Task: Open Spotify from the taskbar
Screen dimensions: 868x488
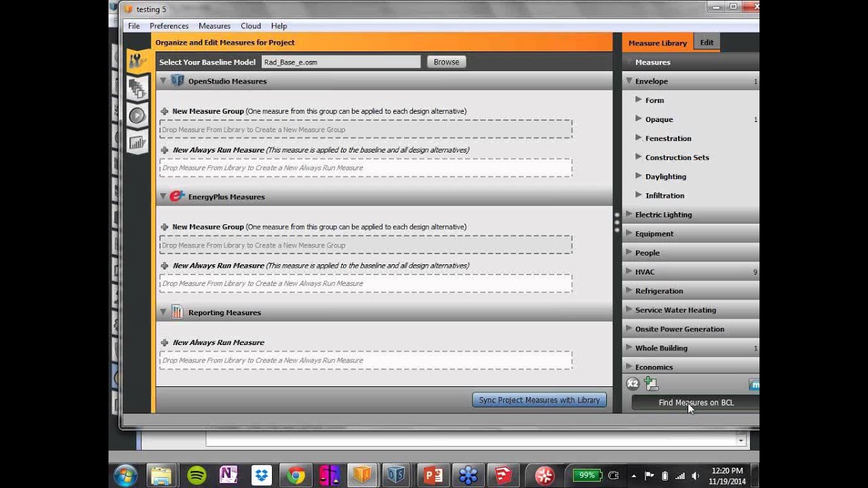Action: click(x=197, y=476)
